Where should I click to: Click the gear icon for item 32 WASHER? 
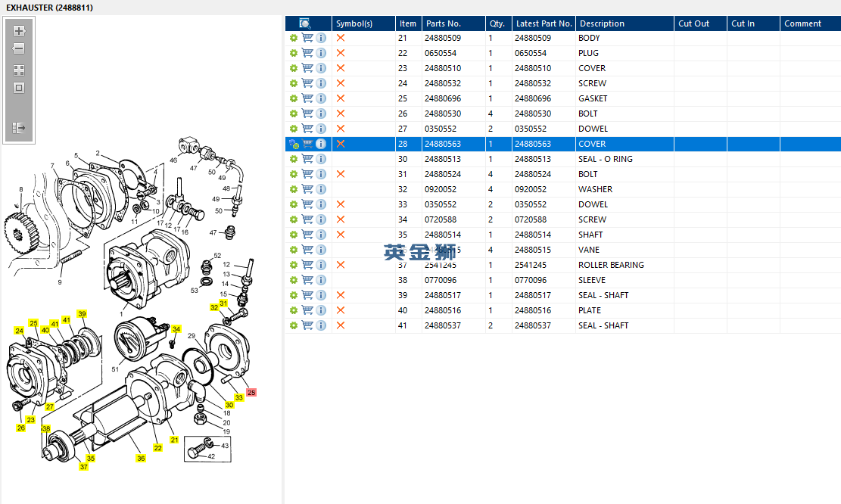pos(294,189)
